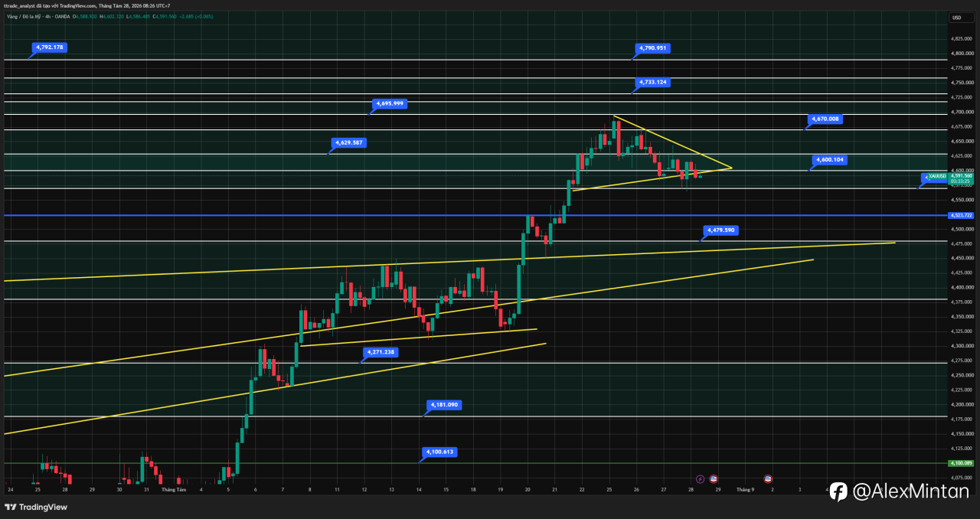Click the H4,602.320 high value in header
Viewport: 980px width, 519px height.
112,17
